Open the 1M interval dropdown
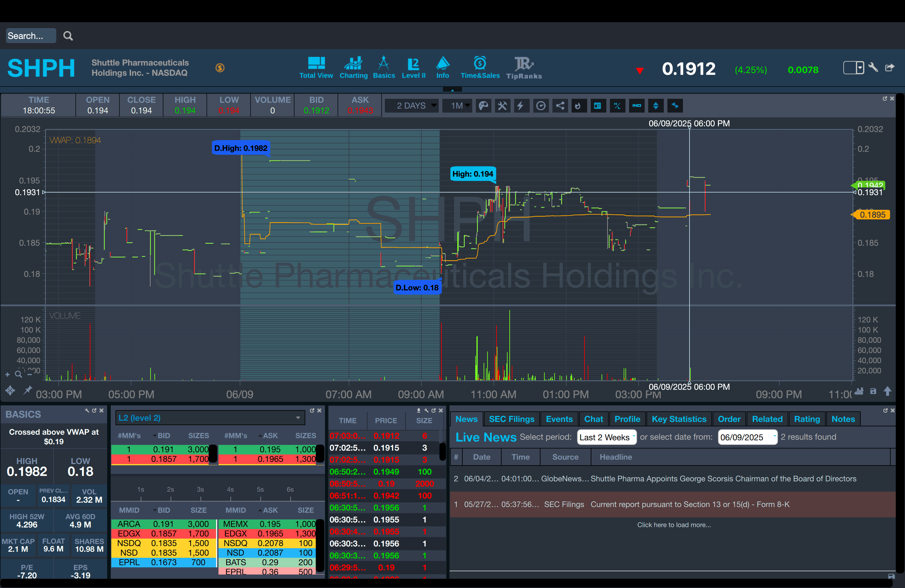This screenshot has height=588, width=905. coord(457,106)
